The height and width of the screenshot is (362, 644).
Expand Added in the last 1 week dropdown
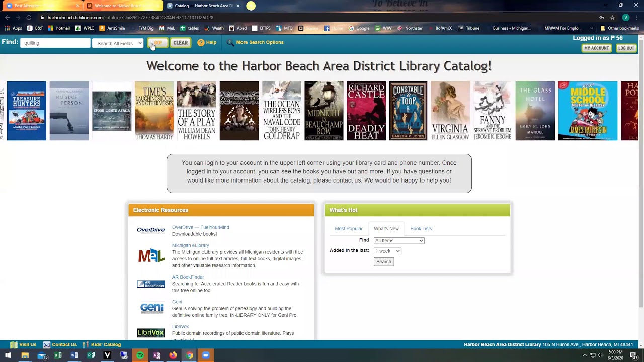click(x=387, y=251)
